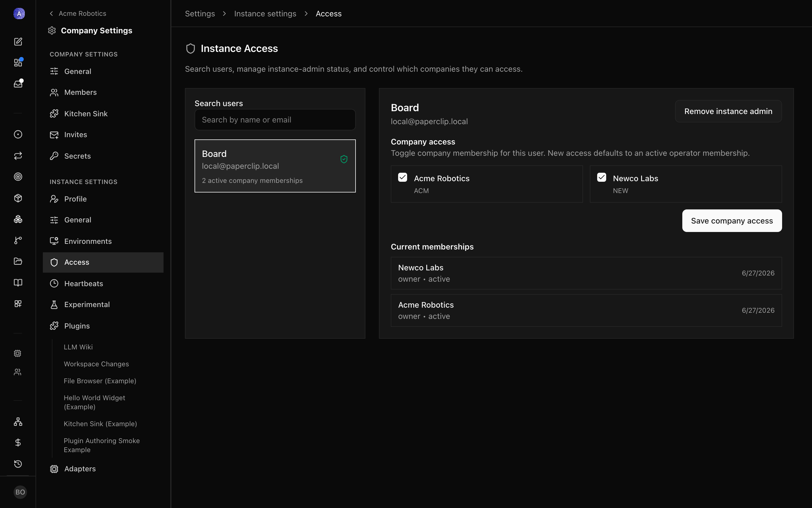
Task: Click the Remove instance admin button
Action: [x=728, y=111]
